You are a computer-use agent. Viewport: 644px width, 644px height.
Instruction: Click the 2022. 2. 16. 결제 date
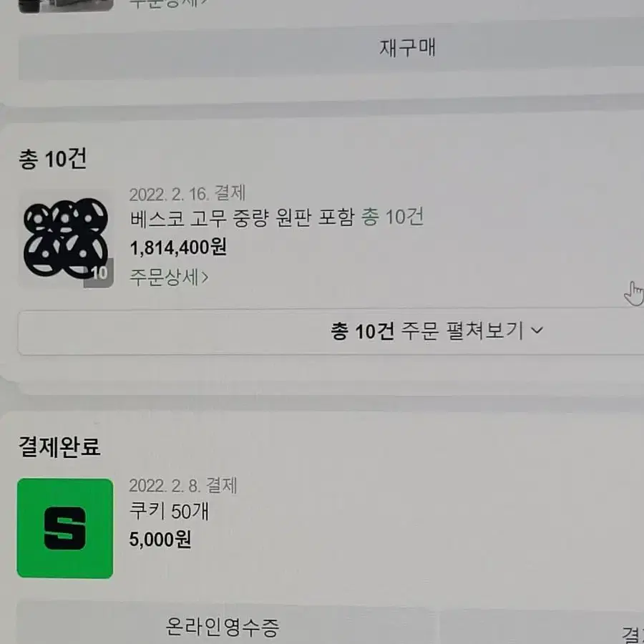[x=187, y=193]
